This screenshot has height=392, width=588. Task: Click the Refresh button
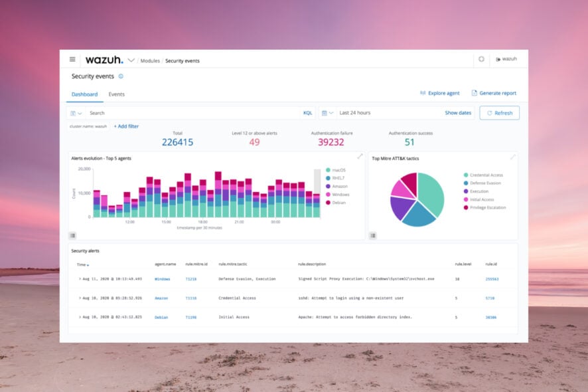(500, 113)
